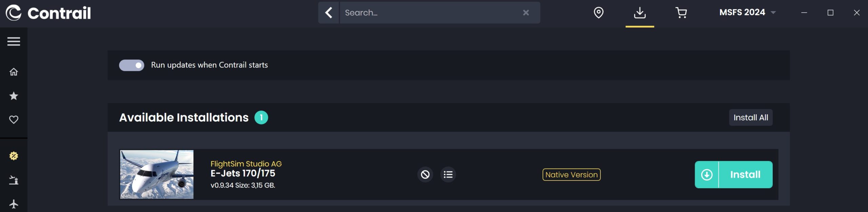Click the Install All button
This screenshot has width=868, height=212.
pos(750,118)
